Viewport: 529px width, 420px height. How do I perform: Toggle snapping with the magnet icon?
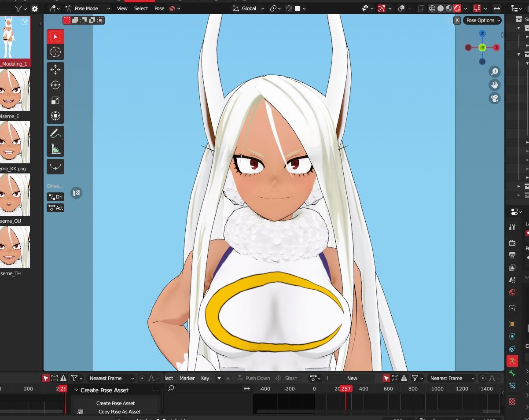coord(289,8)
